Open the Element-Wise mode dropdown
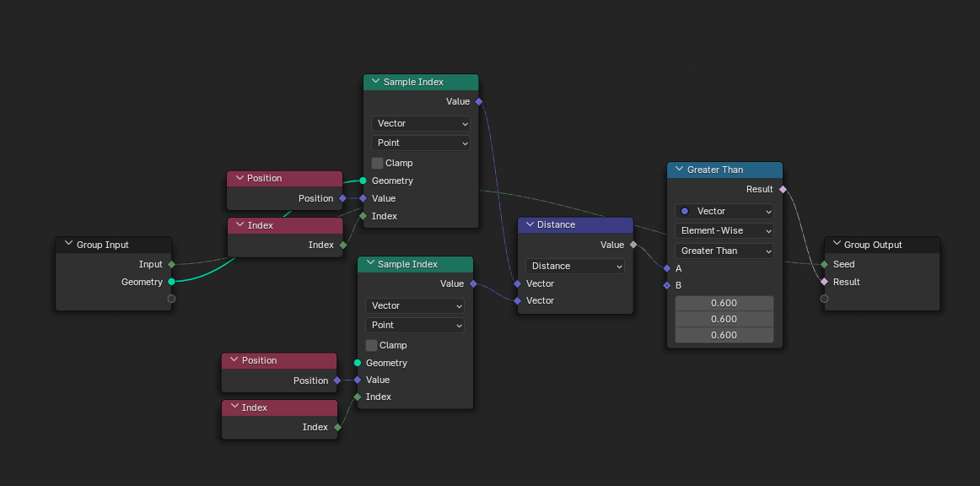The image size is (980, 486). (724, 230)
